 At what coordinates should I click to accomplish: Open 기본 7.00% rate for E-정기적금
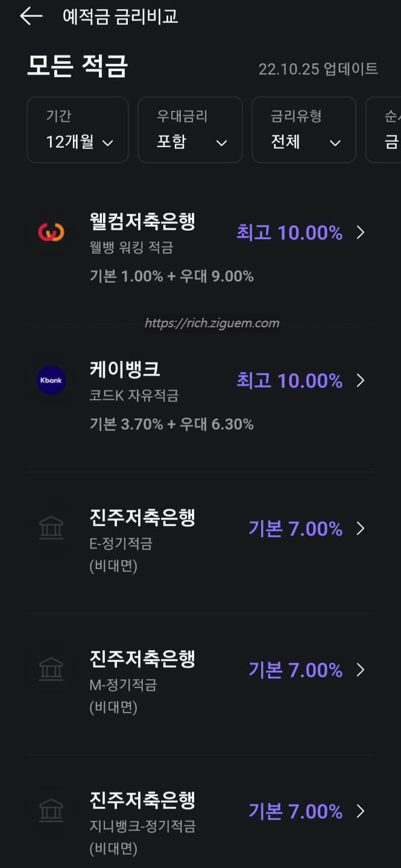(296, 528)
